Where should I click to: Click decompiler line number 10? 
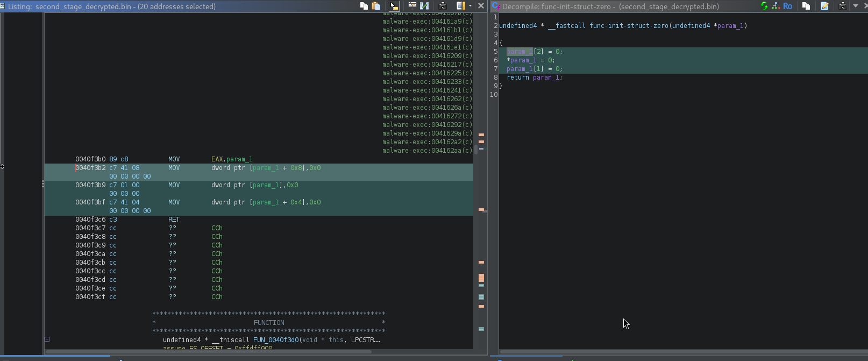(x=494, y=95)
